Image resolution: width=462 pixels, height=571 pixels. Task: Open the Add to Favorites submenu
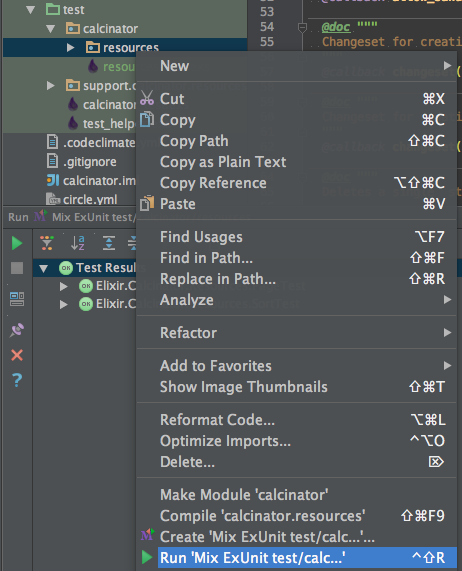tap(296, 366)
